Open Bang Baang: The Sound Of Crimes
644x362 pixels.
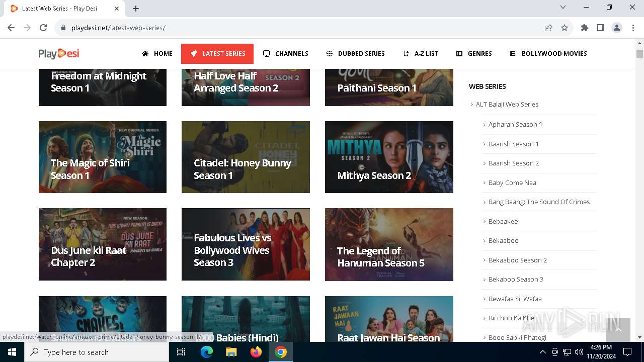coord(539,202)
